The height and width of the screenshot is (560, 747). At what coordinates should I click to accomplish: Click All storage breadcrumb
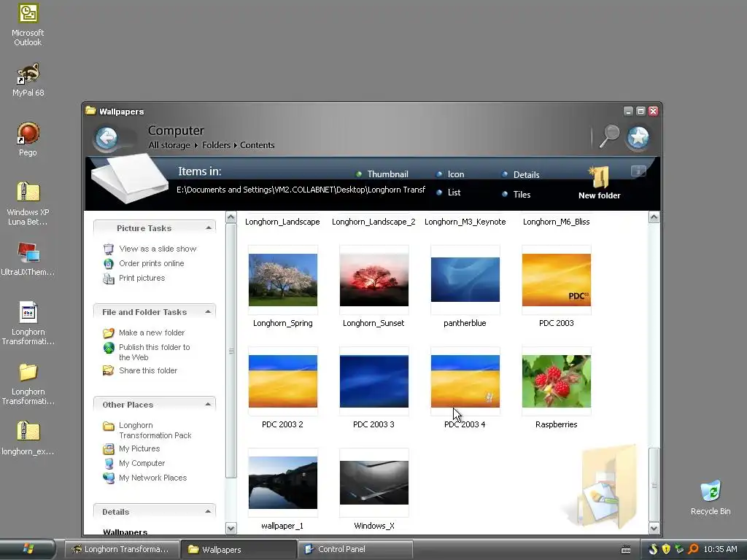click(x=169, y=145)
